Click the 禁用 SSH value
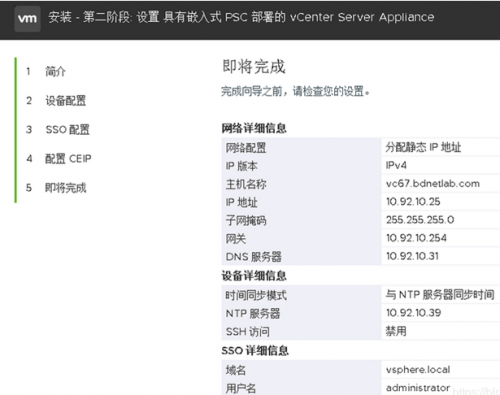 (x=396, y=331)
